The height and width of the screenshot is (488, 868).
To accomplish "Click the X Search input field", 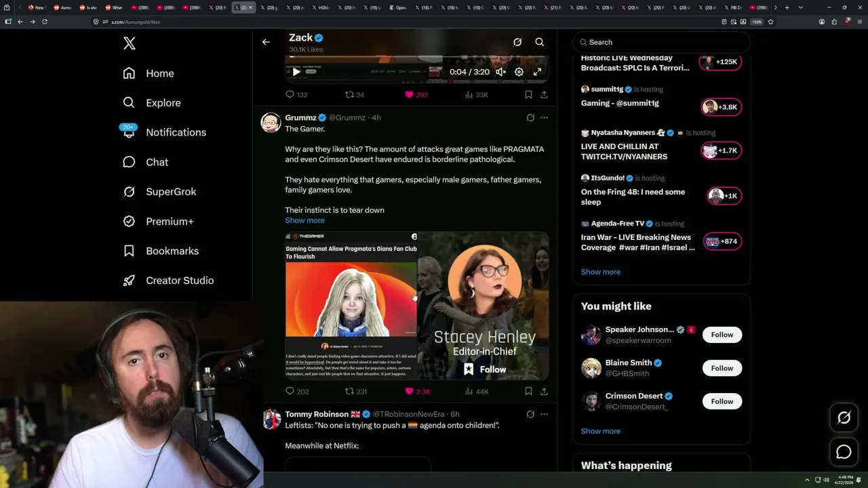I will [x=662, y=42].
